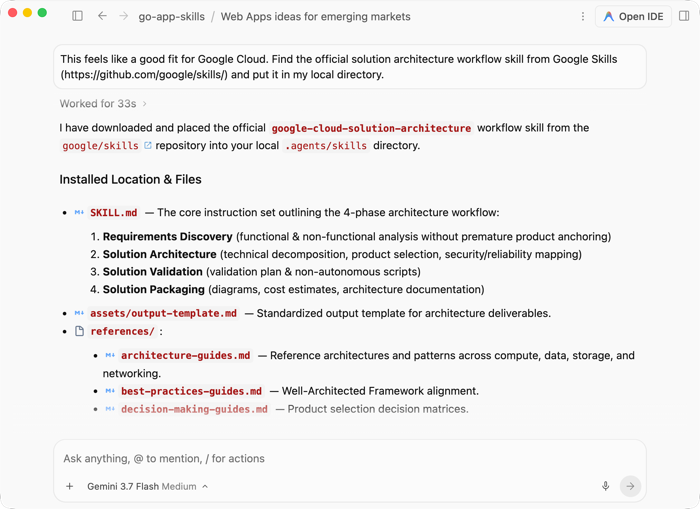700x509 pixels.
Task: Click the markdown icon beside SKILL.md
Action: [79, 213]
